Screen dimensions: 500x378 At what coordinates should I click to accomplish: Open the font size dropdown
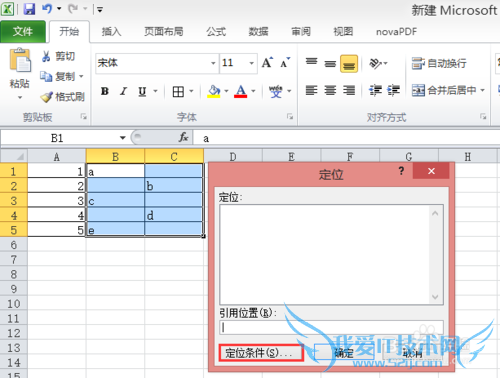pyautogui.click(x=252, y=63)
